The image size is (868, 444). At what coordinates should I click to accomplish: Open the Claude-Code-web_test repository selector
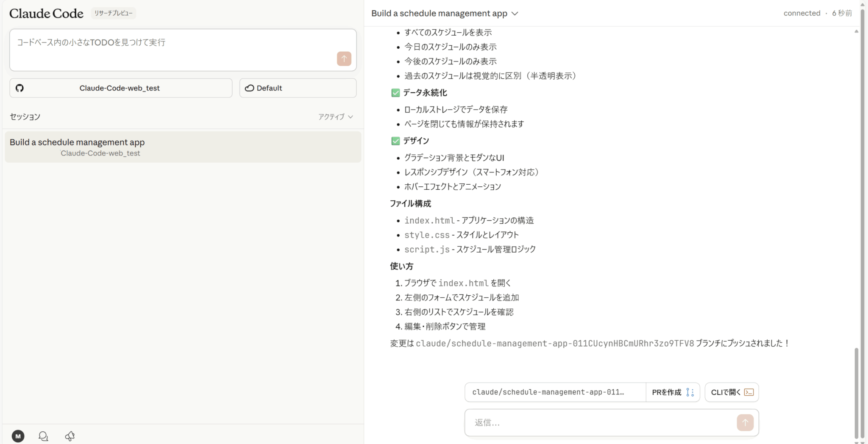click(121, 88)
